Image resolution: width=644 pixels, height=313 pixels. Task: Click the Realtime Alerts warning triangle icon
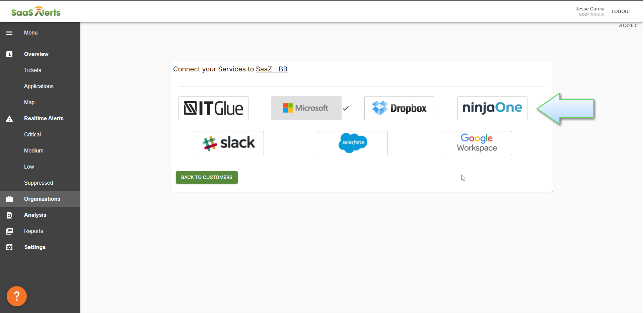click(x=9, y=119)
